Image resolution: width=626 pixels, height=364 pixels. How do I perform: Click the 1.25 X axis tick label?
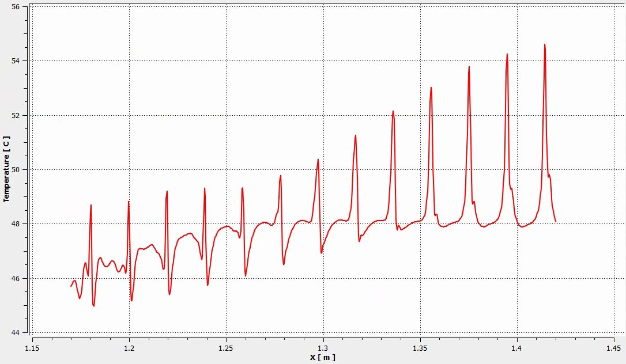pyautogui.click(x=226, y=348)
